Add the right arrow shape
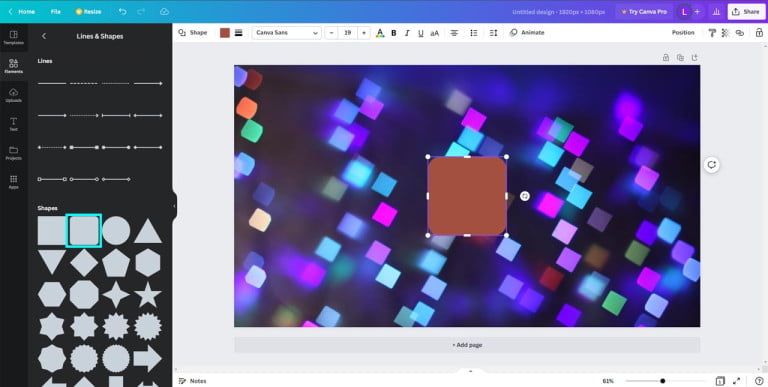The image size is (768, 387). coord(148,359)
